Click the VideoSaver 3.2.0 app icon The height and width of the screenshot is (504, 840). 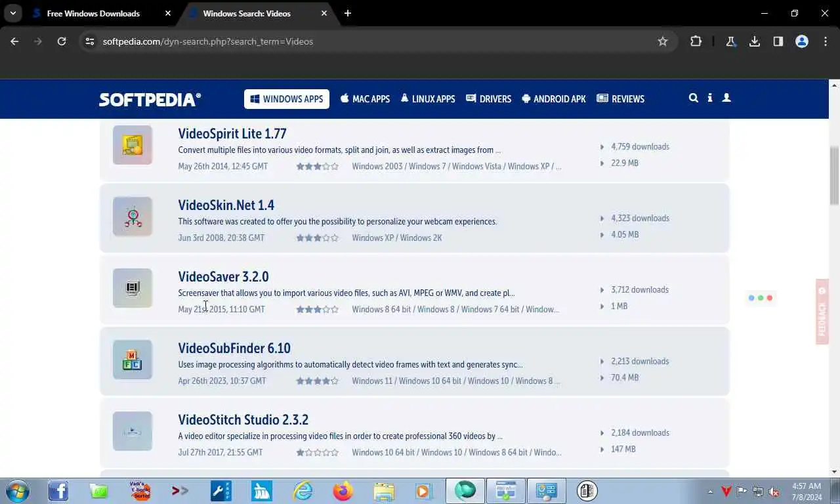133,288
